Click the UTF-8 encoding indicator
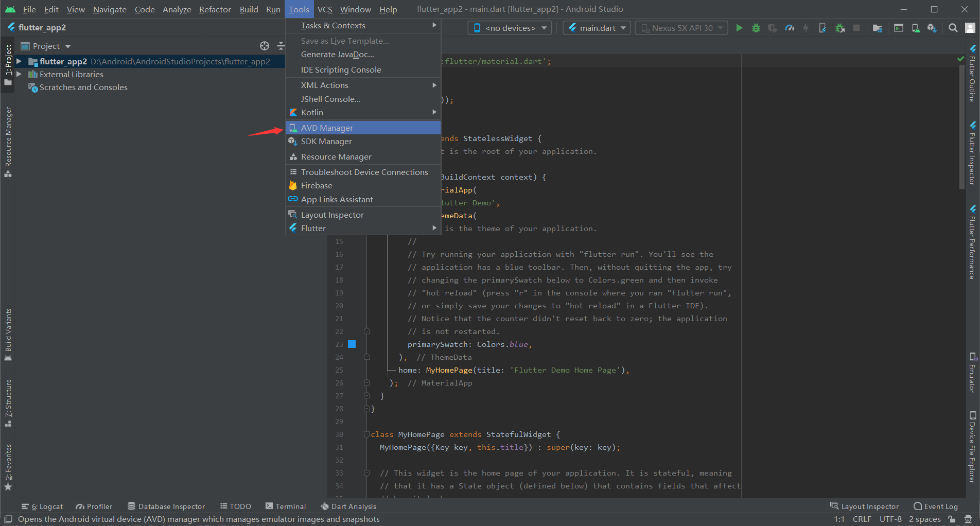 tap(890, 519)
